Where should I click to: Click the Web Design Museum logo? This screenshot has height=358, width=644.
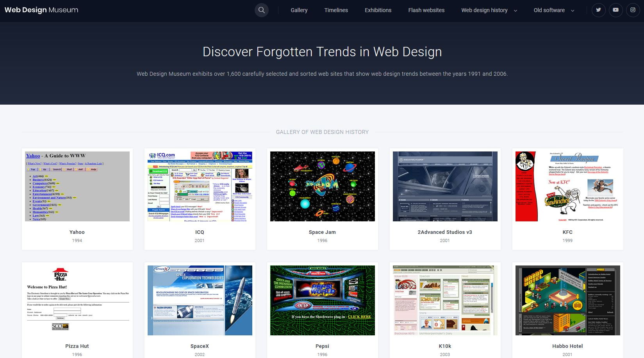click(x=41, y=10)
